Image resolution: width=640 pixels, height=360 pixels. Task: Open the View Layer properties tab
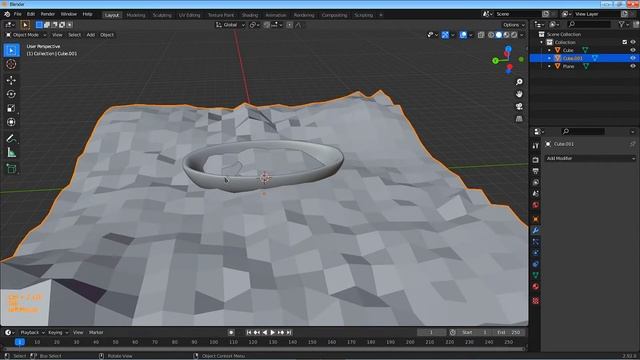[x=536, y=182]
